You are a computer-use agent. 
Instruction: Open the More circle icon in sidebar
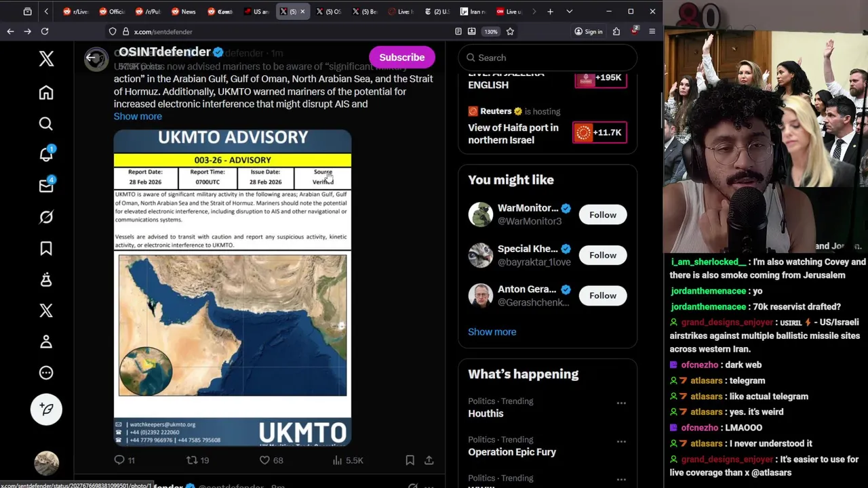coord(46,373)
